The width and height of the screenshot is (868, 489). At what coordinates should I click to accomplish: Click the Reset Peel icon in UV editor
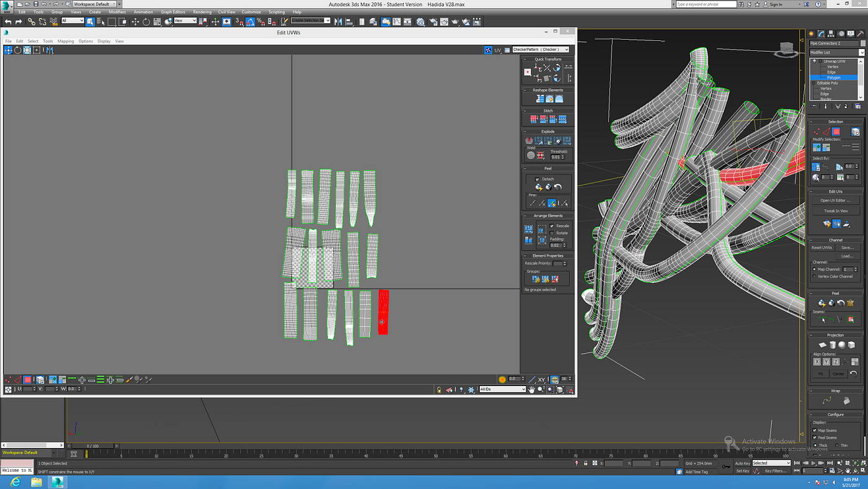click(x=558, y=187)
